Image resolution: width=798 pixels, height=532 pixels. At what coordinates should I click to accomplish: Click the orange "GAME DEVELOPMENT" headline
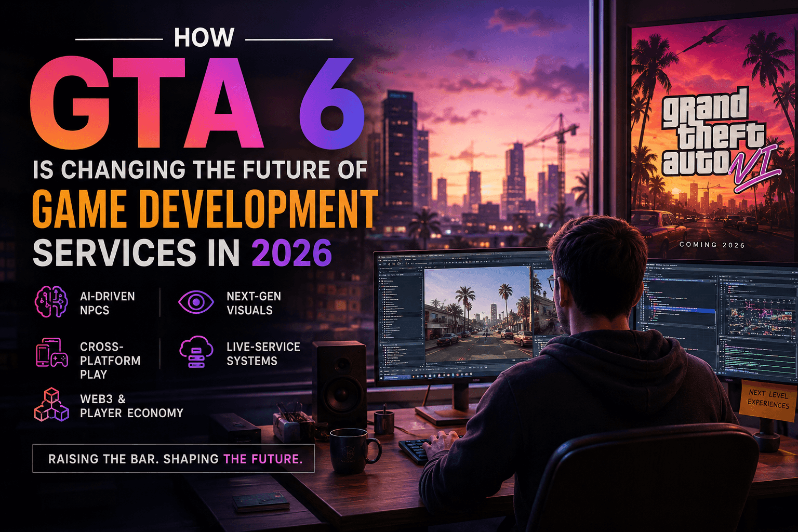tap(205, 209)
